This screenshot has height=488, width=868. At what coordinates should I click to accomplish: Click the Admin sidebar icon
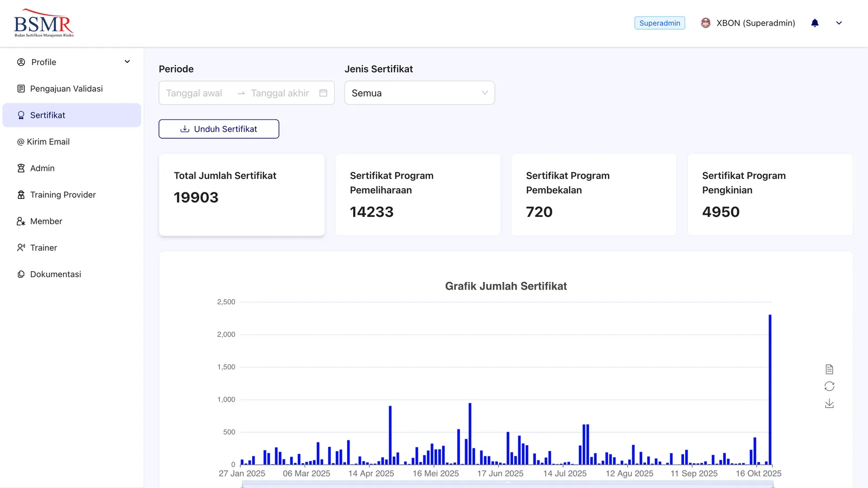coord(21,168)
